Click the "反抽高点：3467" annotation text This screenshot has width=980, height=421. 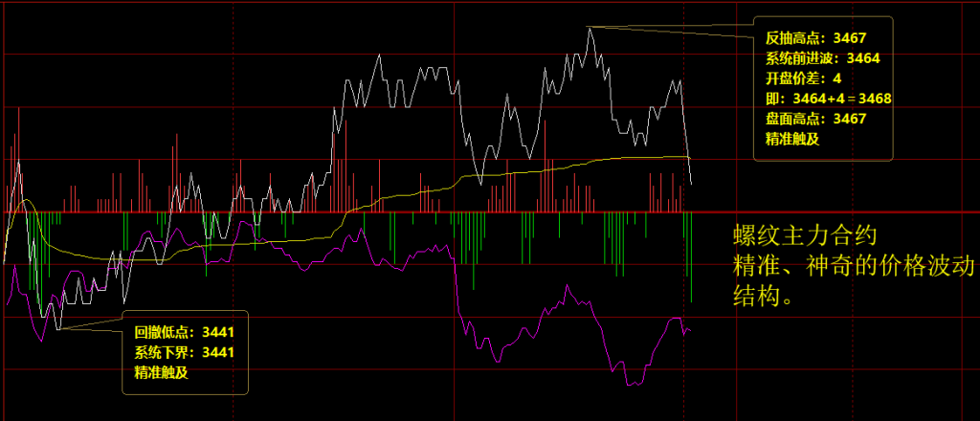click(x=815, y=38)
